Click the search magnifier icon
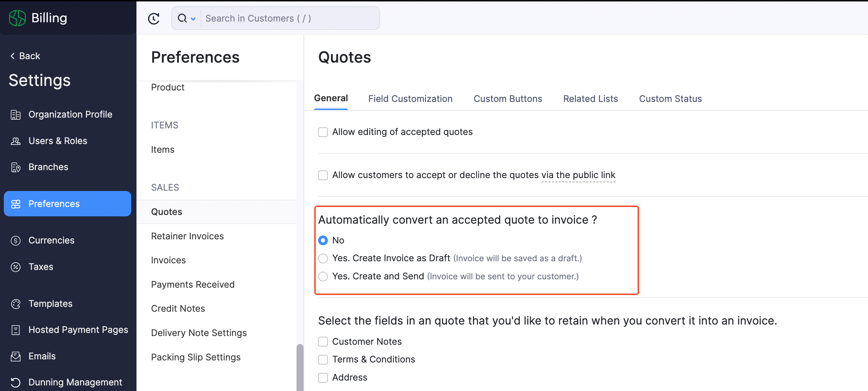Screen dimensions: 868x391 coord(182,18)
